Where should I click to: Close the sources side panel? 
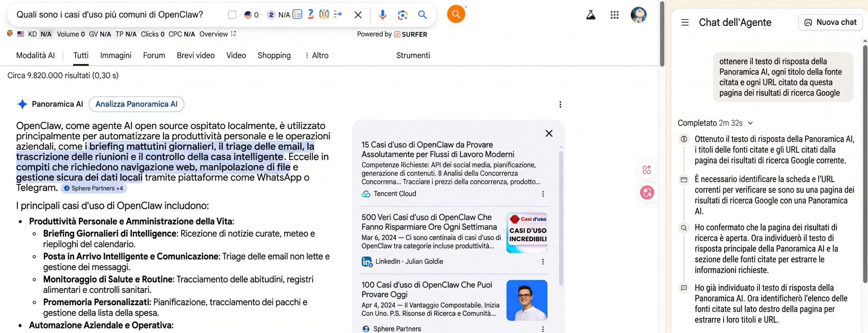tap(549, 133)
